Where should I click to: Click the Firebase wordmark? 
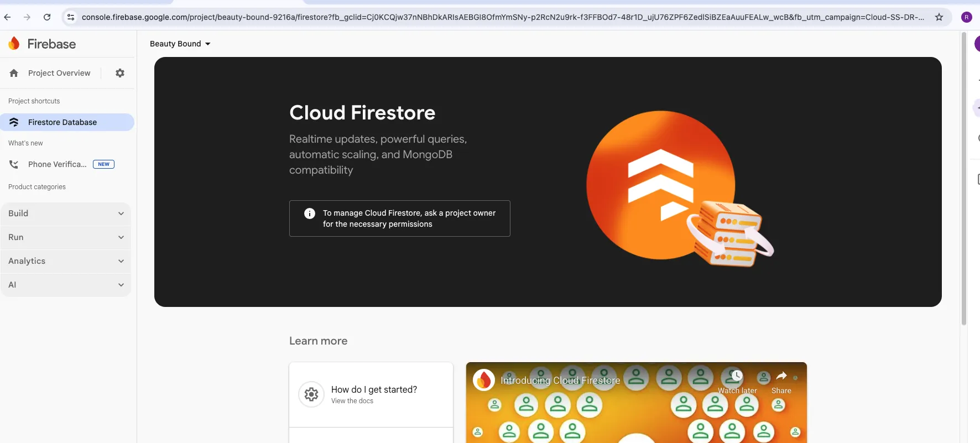point(51,44)
